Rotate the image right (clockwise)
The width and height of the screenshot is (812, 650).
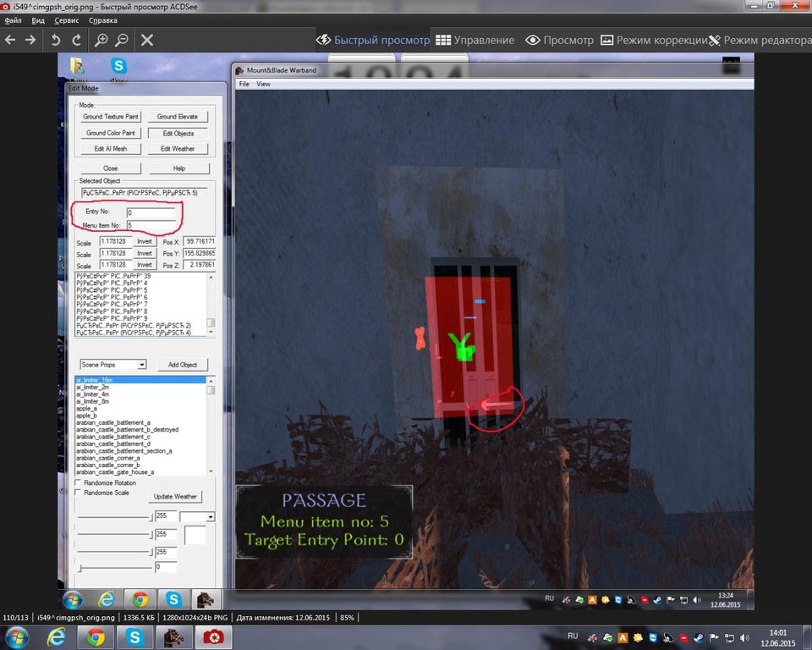pyautogui.click(x=77, y=40)
